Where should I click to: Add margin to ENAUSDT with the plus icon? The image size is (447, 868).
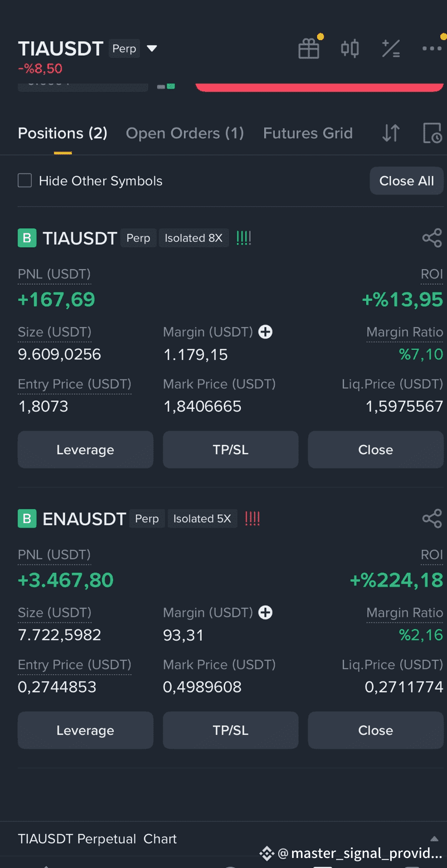(x=265, y=612)
